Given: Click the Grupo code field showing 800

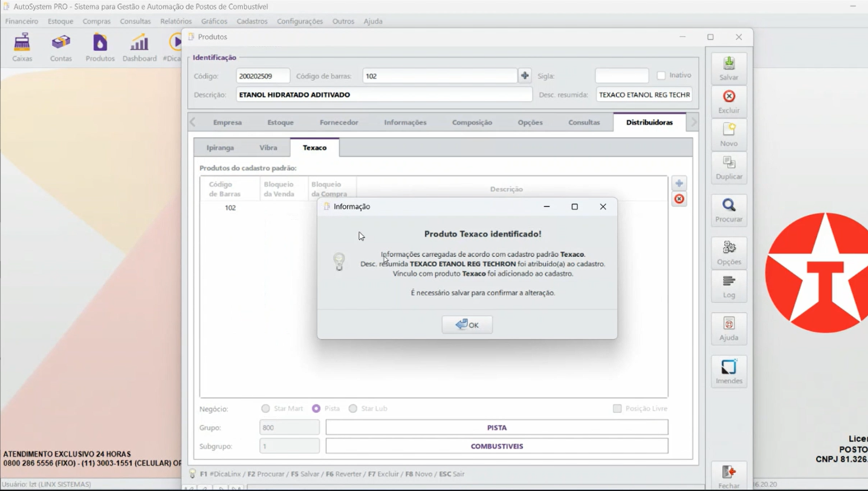Looking at the screenshot, I should pos(289,427).
